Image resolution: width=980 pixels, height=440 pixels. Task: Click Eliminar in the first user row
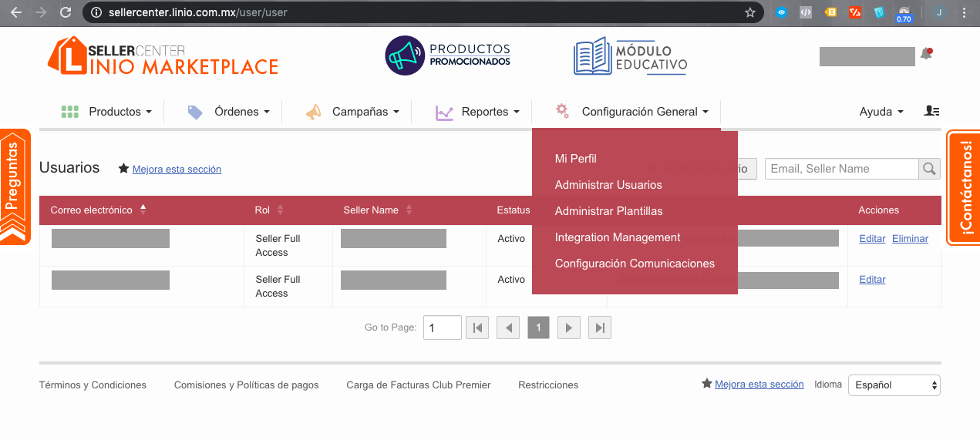(910, 239)
